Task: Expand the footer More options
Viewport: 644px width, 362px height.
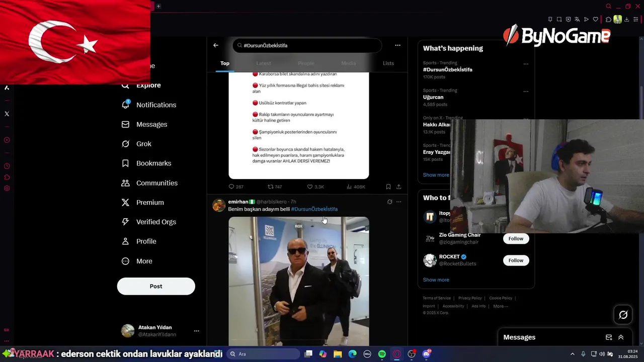Action: pos(501,306)
